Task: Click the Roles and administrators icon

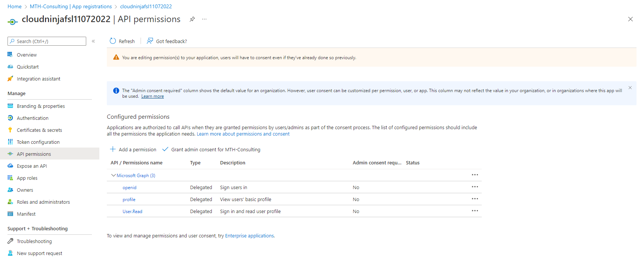Action: coord(10,202)
